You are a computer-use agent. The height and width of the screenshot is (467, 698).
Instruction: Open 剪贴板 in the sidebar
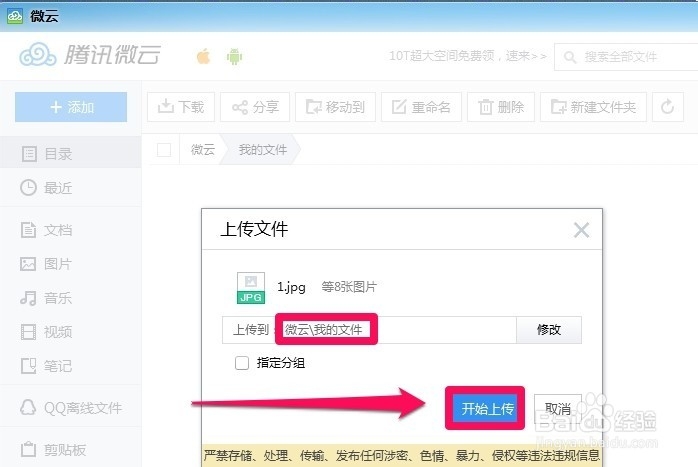point(70,450)
